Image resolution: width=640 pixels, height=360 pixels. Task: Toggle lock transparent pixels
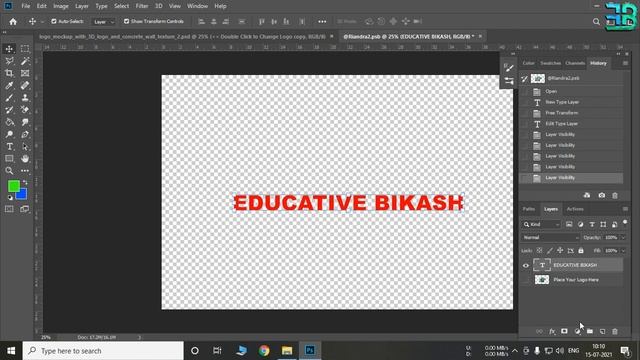(540, 251)
